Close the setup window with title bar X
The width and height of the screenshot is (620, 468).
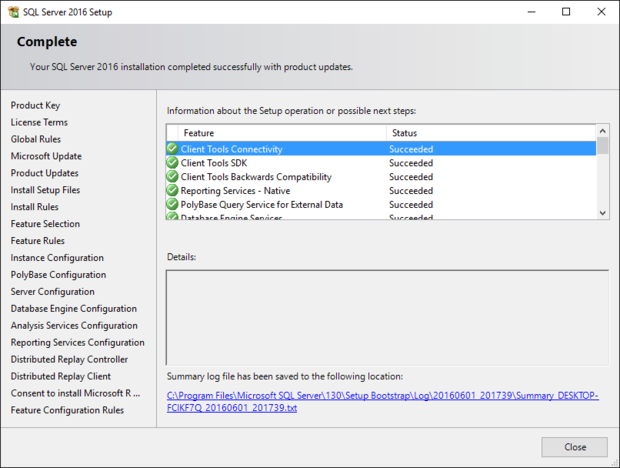[x=601, y=12]
